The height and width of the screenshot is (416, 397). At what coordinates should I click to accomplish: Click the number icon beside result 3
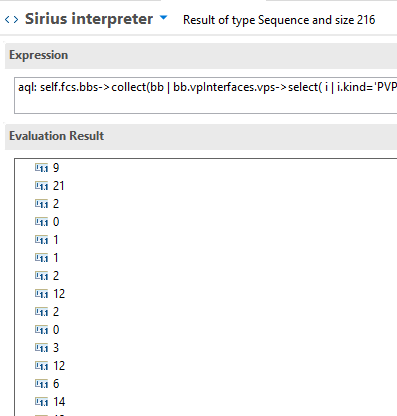tap(42, 348)
